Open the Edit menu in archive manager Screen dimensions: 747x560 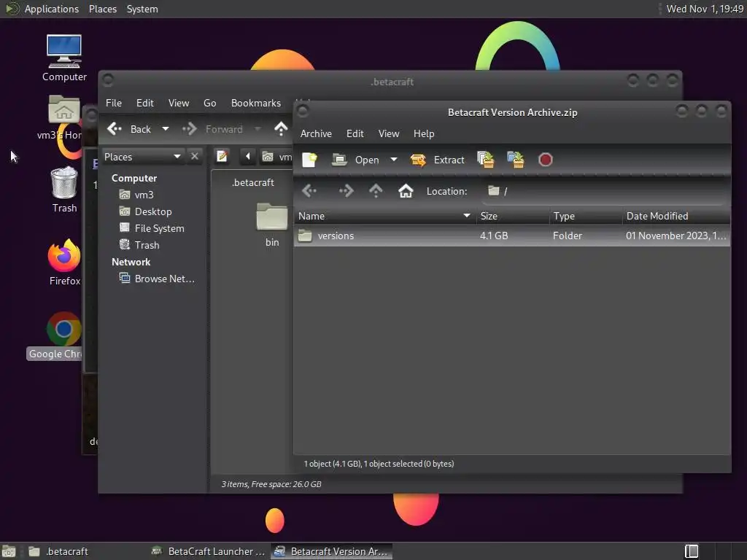click(x=355, y=134)
